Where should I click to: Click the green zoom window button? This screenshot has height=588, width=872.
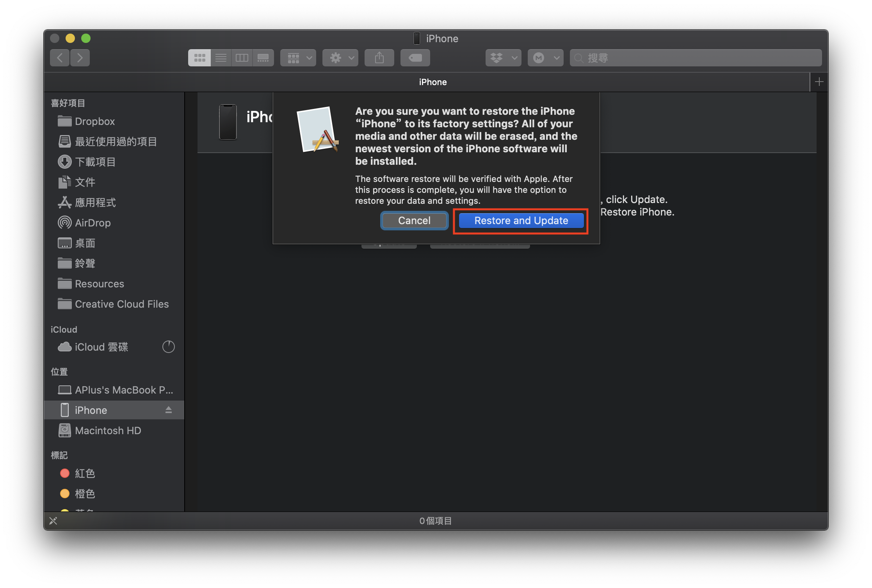(86, 38)
